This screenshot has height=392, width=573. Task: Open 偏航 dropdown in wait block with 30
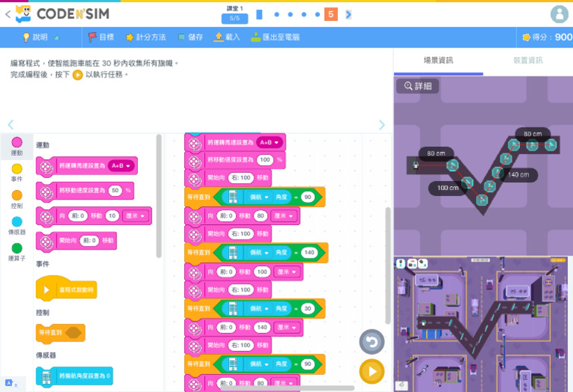coord(259,309)
